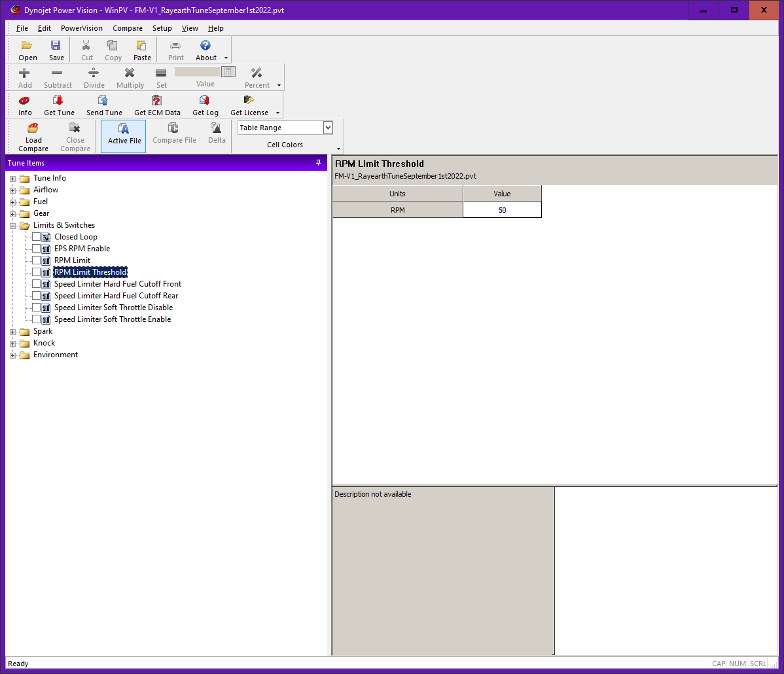784x674 pixels.
Task: Check the RPM Limit checkbox
Action: tap(36, 260)
